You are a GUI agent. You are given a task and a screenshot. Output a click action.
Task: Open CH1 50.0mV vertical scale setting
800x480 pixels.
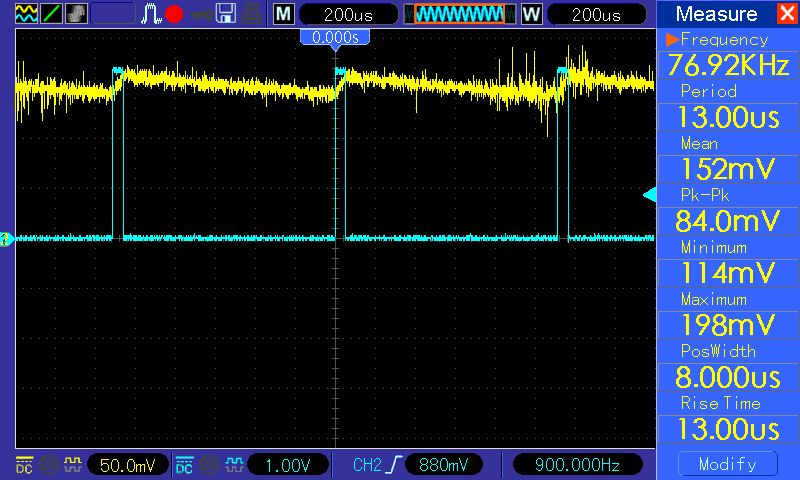tap(128, 465)
